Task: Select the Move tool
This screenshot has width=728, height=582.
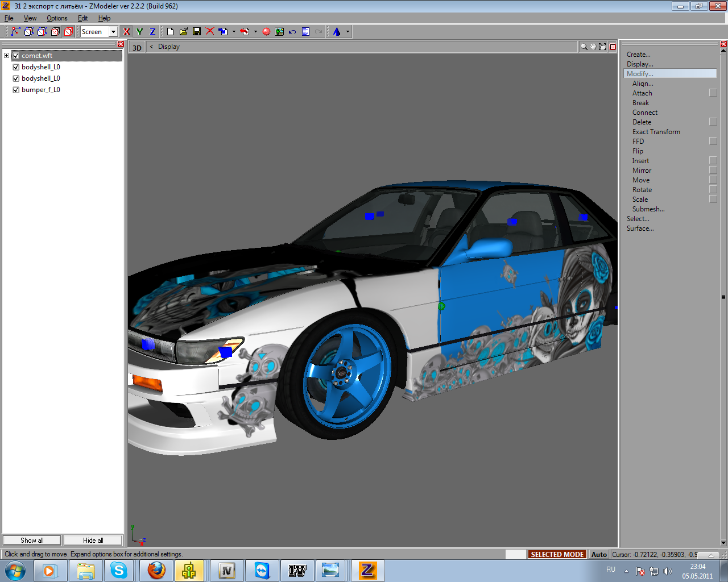Action: [641, 180]
